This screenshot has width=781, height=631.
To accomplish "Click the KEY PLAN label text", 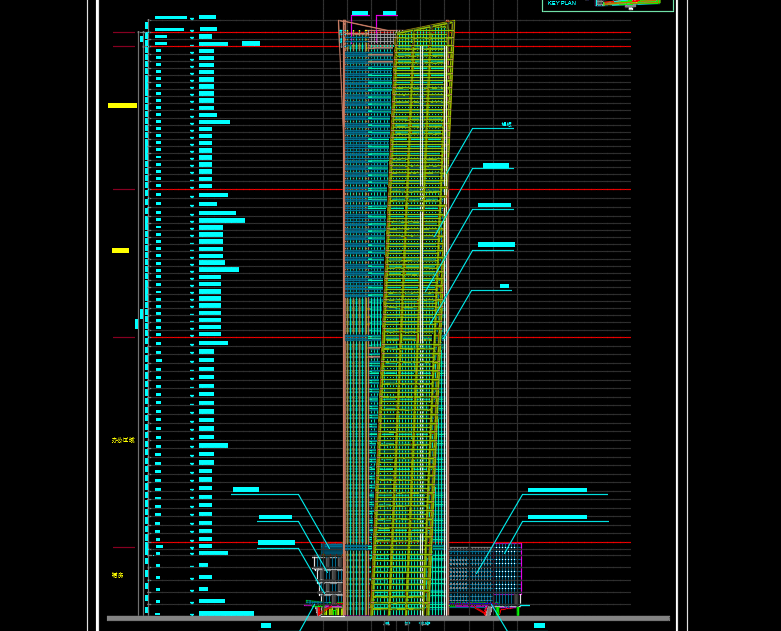I will tap(561, 3).
